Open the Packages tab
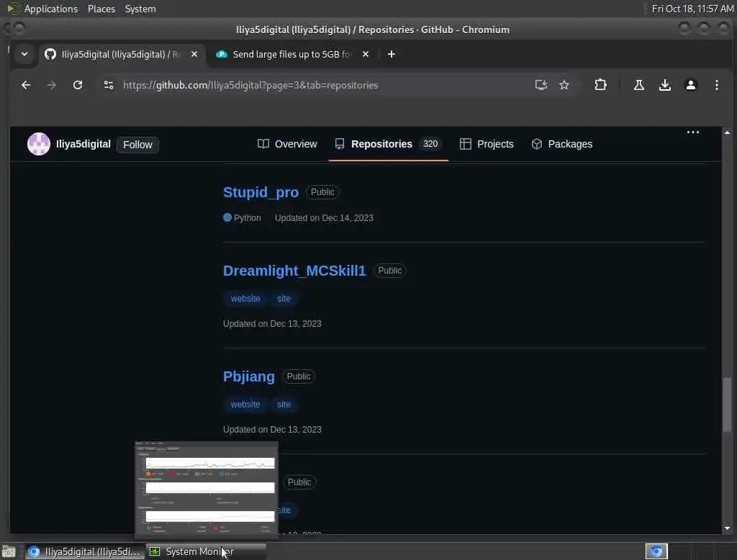This screenshot has width=737, height=560. (x=561, y=144)
